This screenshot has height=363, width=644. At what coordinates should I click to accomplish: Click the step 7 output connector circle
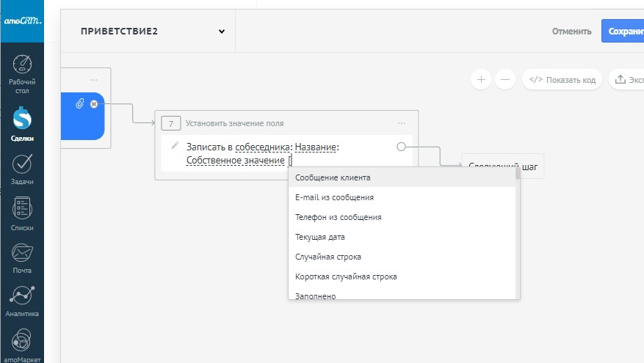401,147
